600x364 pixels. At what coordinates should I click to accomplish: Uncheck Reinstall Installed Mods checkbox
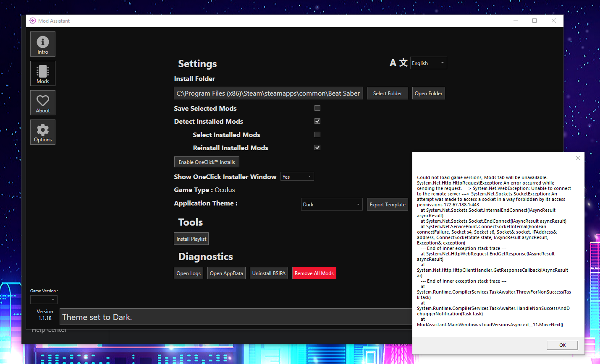(317, 148)
